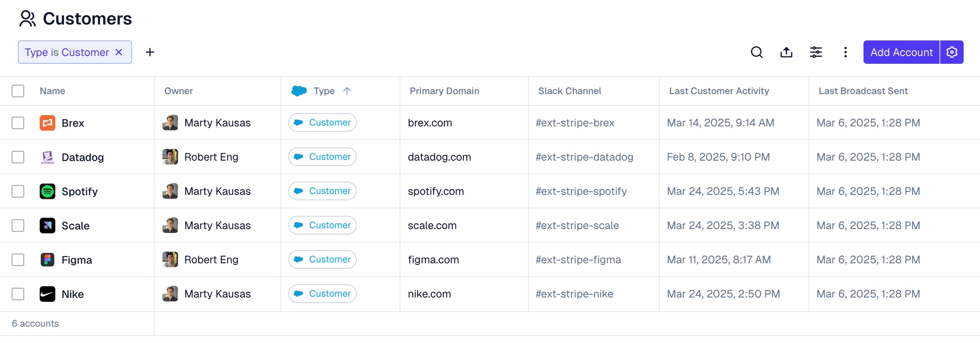Click the brex.com domain cell
Viewport: 980px width, 343px height.
(430, 123)
